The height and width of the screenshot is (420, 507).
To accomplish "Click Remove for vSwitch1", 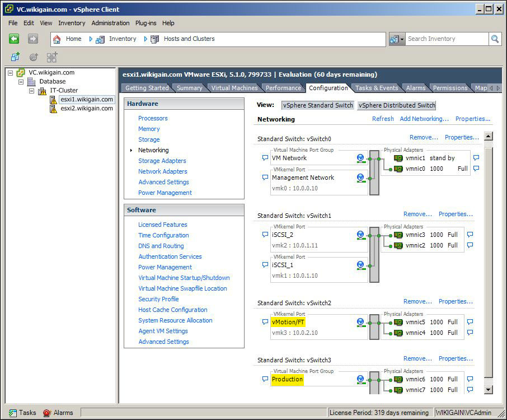I will 417,214.
